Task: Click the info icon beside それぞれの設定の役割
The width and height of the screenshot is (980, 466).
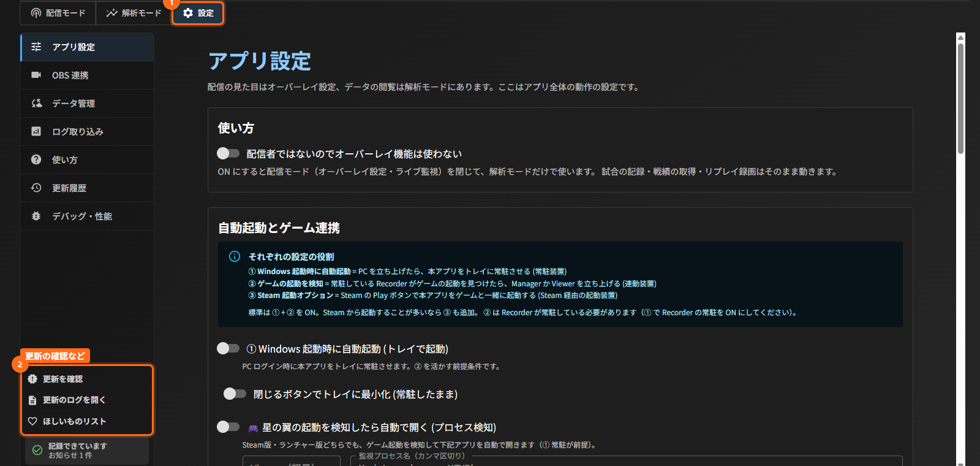Action: click(x=235, y=256)
